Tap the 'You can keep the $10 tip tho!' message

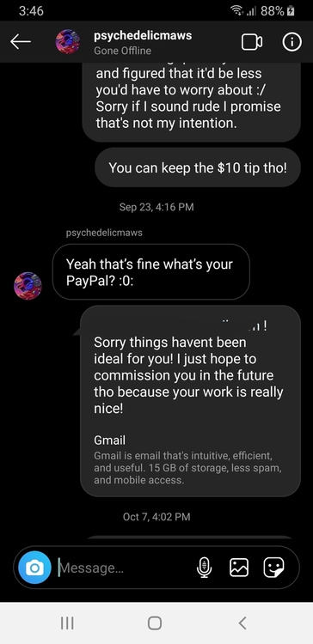click(198, 167)
